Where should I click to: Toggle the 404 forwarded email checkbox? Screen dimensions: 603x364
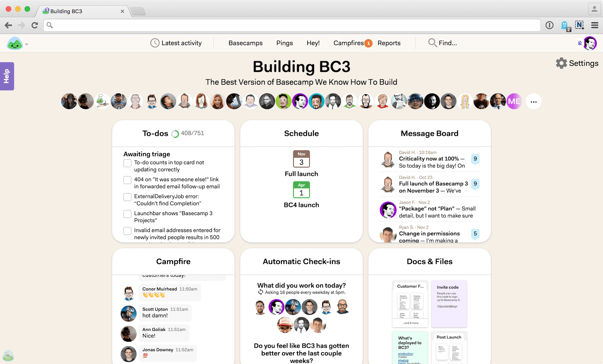click(128, 180)
